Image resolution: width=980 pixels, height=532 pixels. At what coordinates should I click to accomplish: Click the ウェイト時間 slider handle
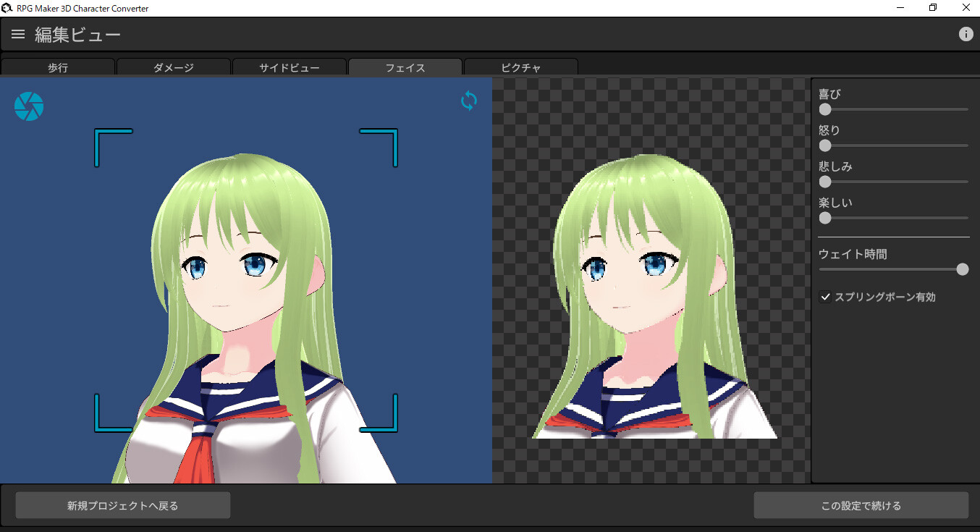tap(963, 269)
